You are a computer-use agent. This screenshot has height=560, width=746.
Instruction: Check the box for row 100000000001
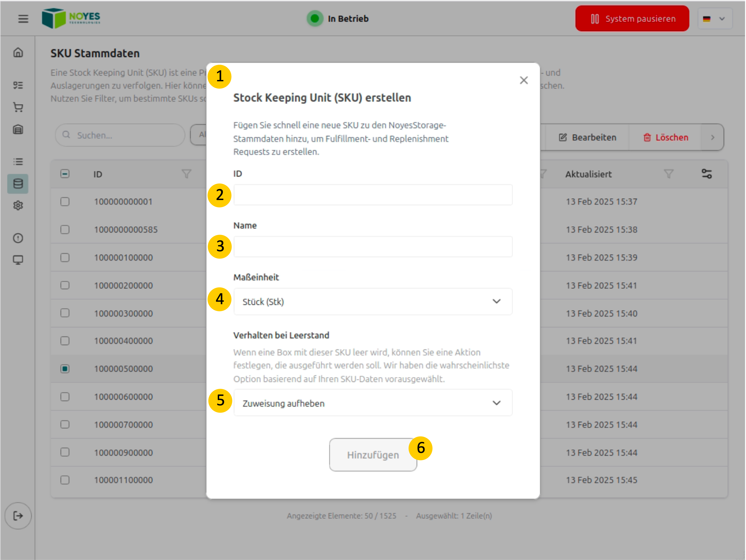click(x=65, y=202)
